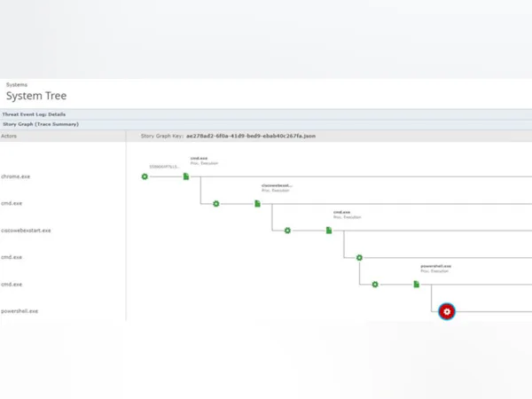Select the cmd.exe actor below ciscowebexstart.exe
Viewport: 532px width, 399px height.
click(12, 257)
